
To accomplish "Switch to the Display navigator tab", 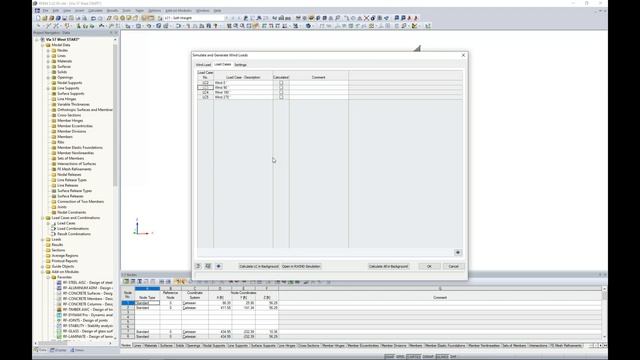I will pyautogui.click(x=58, y=350).
